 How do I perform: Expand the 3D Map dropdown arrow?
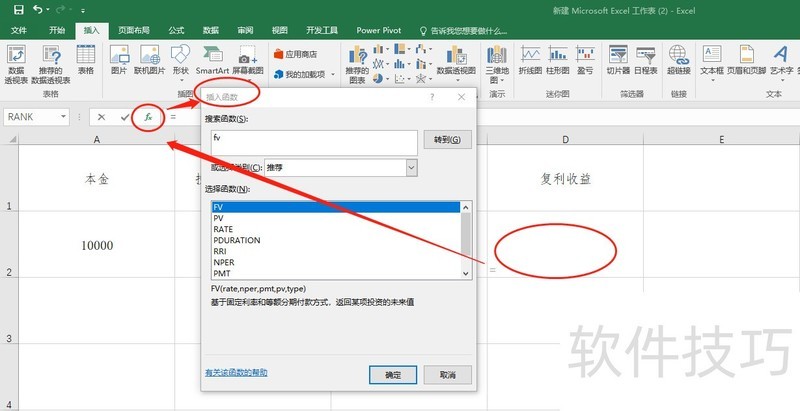click(x=502, y=81)
